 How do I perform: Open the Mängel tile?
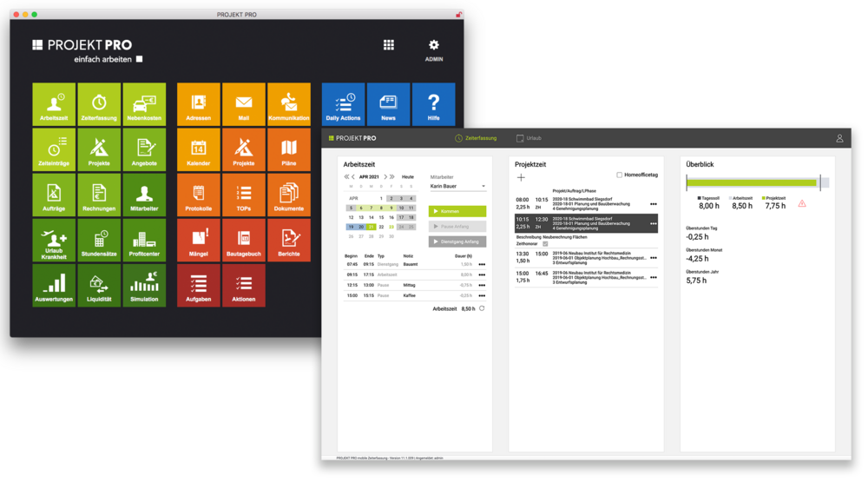[x=199, y=240]
